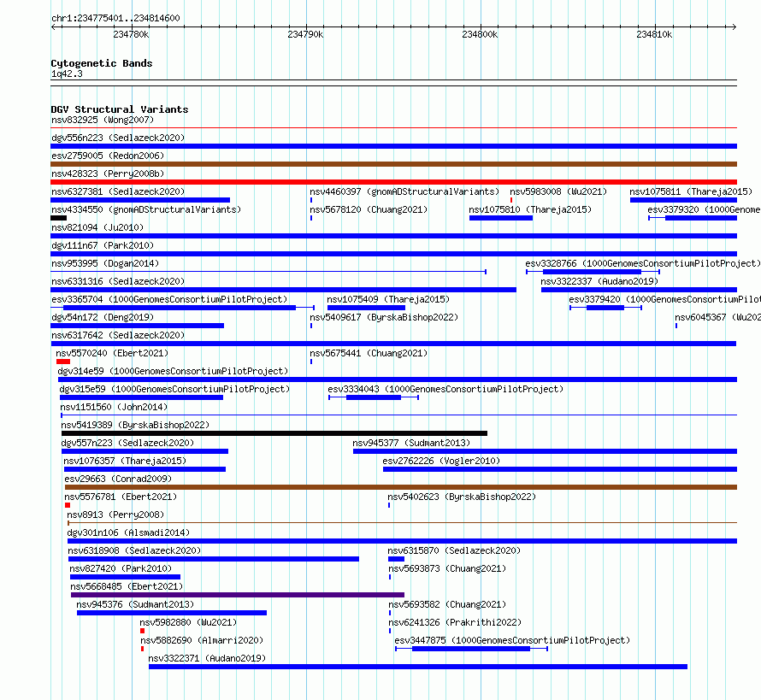Viewport: 761px width, 700px height.
Task: Select the nsv5678120 (Chuang2021) label
Action: 369,209
